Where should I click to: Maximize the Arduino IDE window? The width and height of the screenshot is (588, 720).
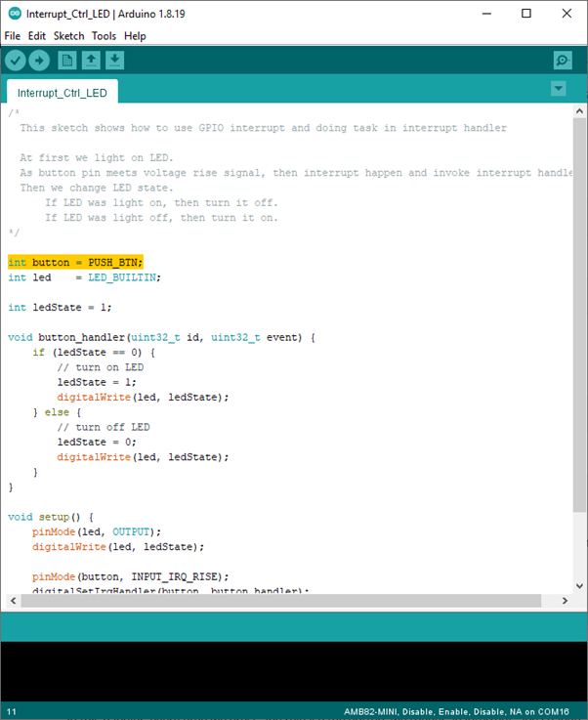point(526,14)
